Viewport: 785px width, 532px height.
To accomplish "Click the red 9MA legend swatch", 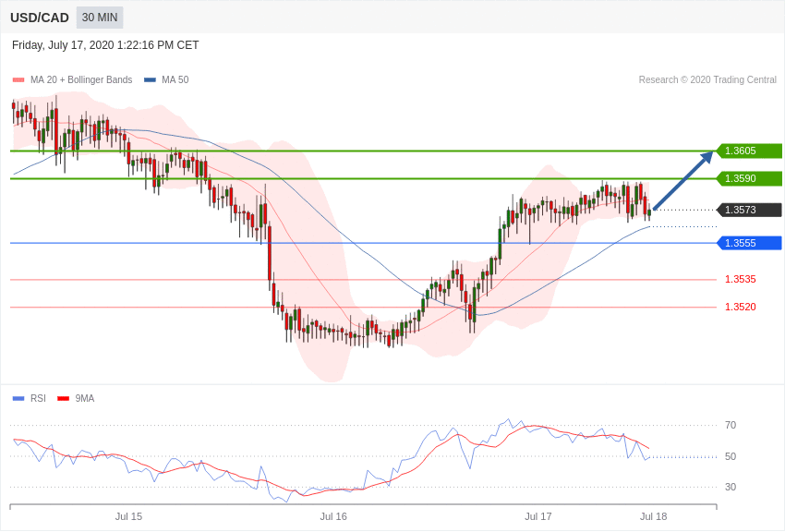I will [x=64, y=399].
